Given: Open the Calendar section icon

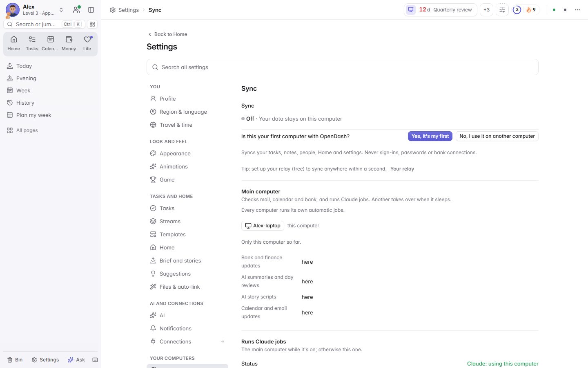Looking at the screenshot, I should pos(50,43).
